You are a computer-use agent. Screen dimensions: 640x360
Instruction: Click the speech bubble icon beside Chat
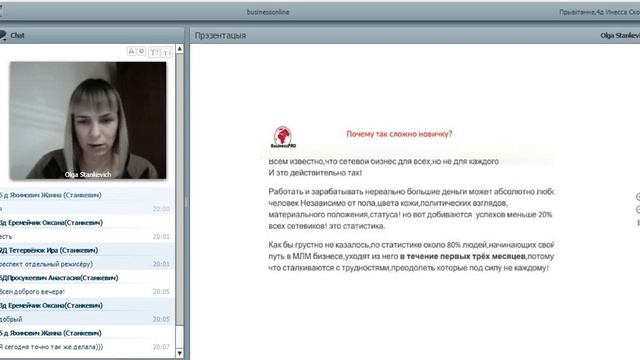tap(2, 36)
